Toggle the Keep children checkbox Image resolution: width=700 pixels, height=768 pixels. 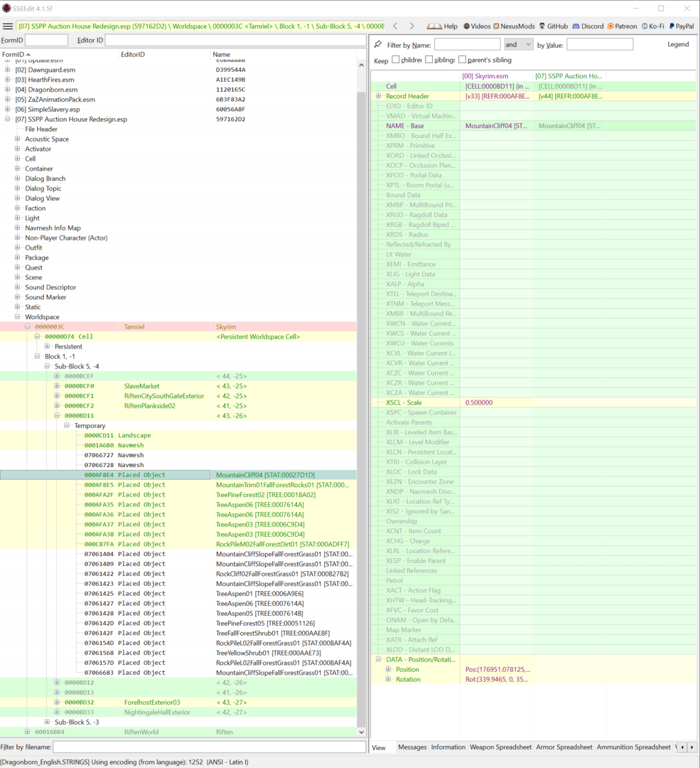(x=396, y=60)
